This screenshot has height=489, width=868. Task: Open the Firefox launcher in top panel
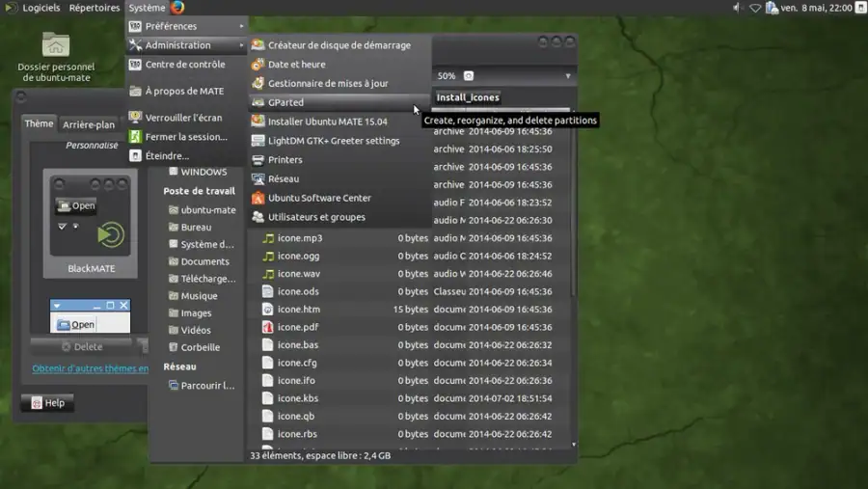pos(177,7)
